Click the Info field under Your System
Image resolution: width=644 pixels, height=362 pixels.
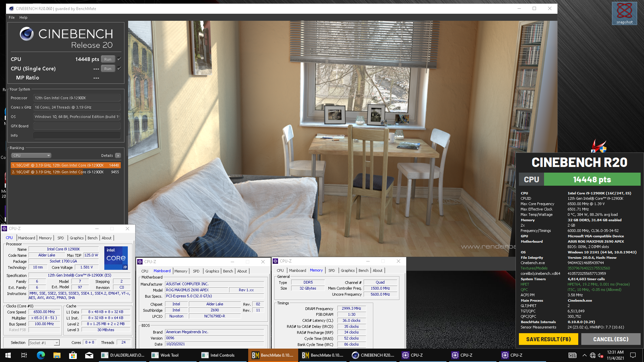[77, 135]
